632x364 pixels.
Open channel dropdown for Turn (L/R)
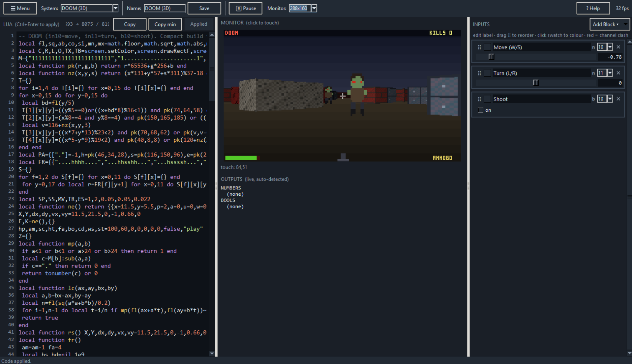click(610, 73)
